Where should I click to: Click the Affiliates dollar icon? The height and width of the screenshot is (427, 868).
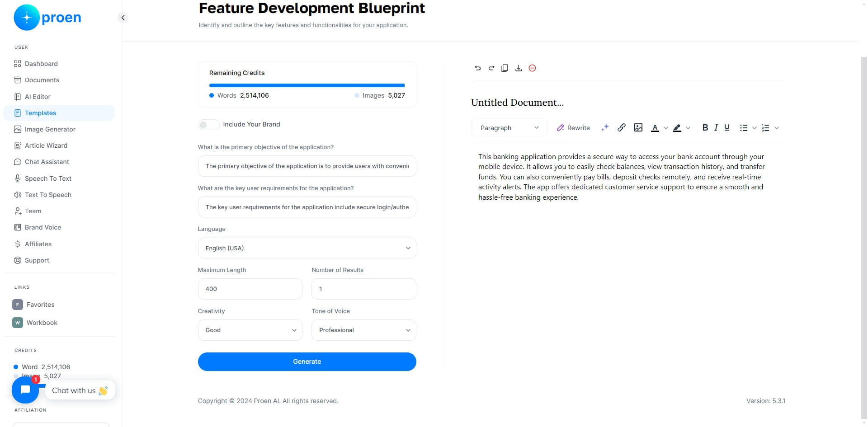point(18,244)
